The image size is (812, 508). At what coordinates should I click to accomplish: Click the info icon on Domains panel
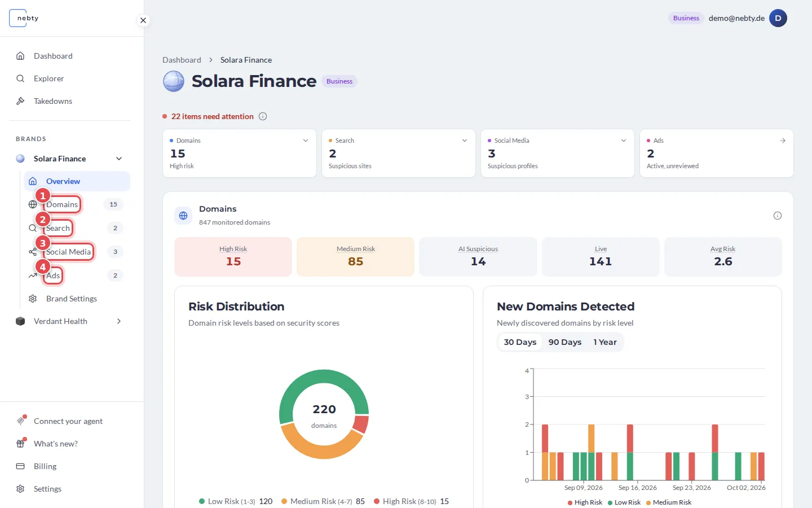click(778, 216)
